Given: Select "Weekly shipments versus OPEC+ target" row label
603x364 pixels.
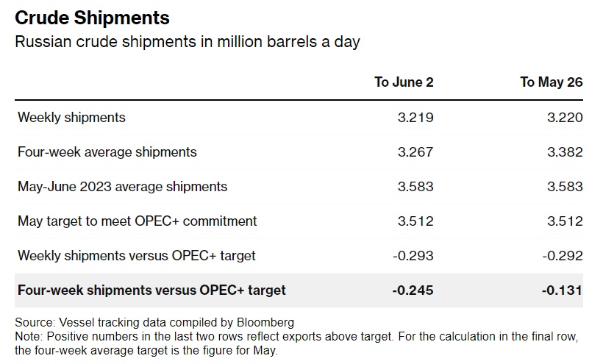Looking at the screenshot, I should point(137,256).
